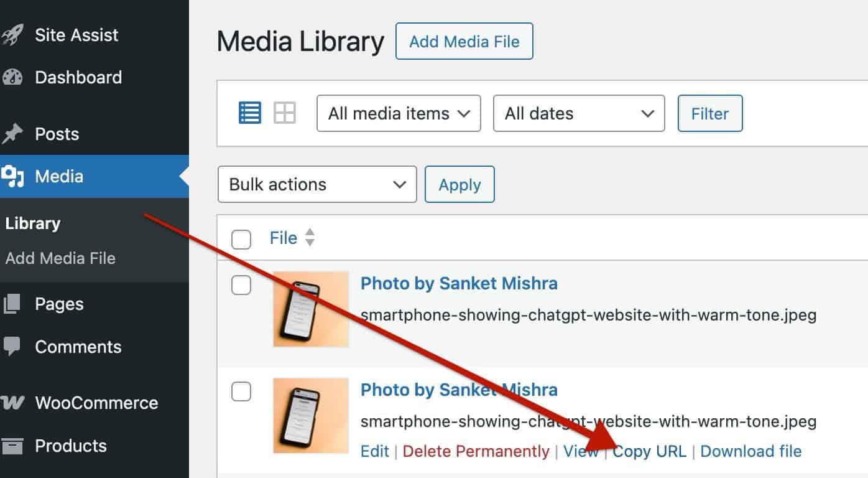Open the All dates dropdown
This screenshot has height=478, width=868.
click(x=578, y=113)
